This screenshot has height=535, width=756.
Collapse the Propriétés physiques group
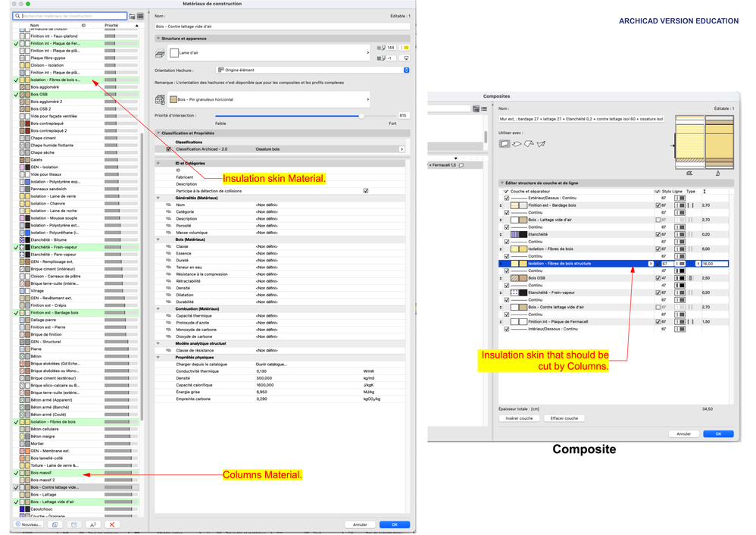pyautogui.click(x=158, y=358)
